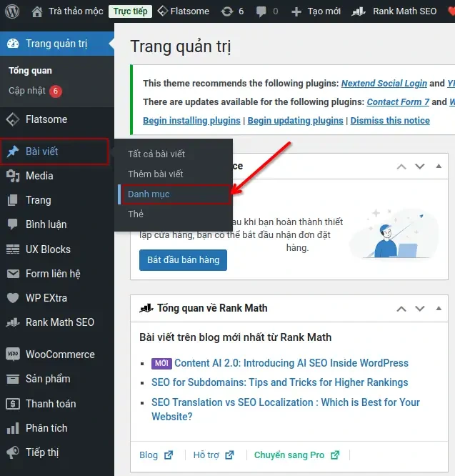The image size is (455, 476).
Task: Dismiss this notice link
Action: [390, 121]
